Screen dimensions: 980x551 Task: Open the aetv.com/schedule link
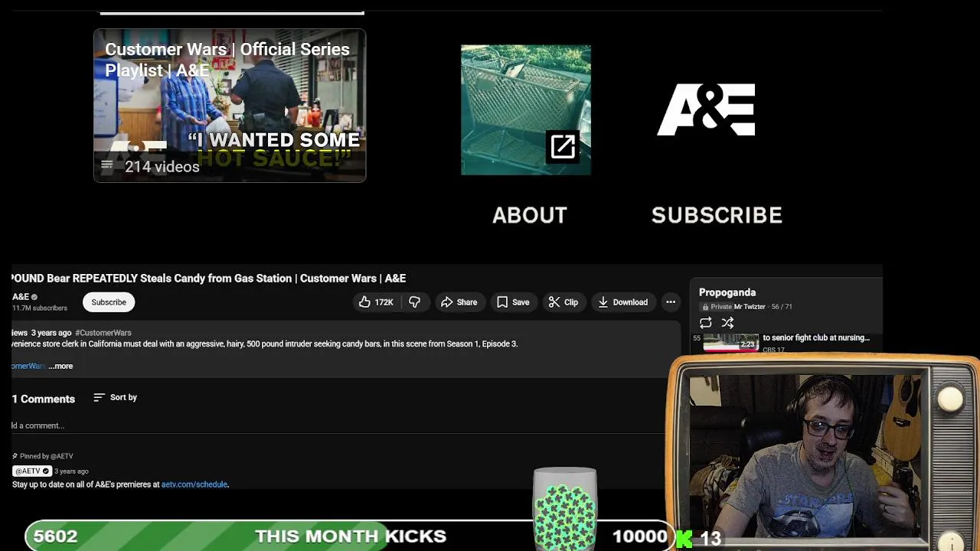click(194, 484)
